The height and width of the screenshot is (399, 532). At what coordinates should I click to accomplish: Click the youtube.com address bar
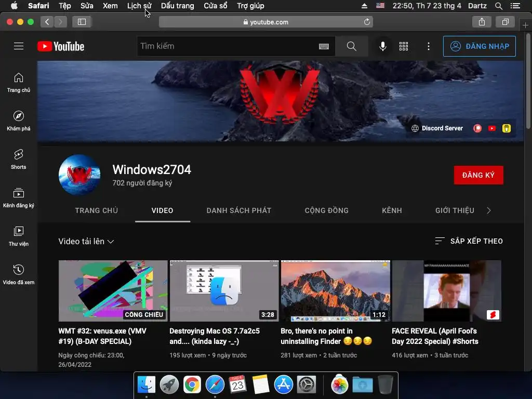(x=265, y=22)
